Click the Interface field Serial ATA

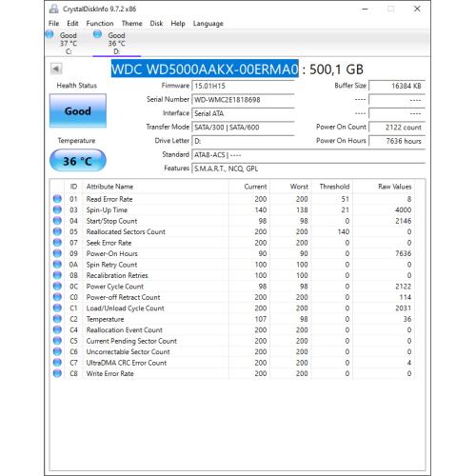point(243,113)
